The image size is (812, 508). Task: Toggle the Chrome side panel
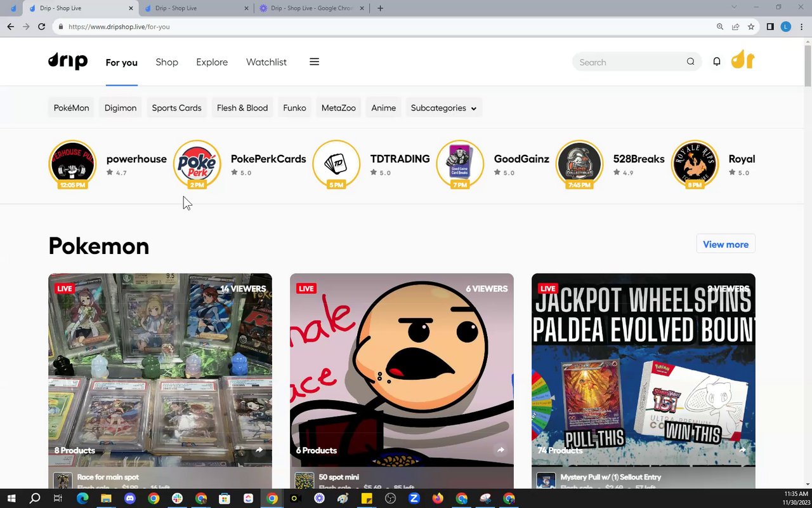pyautogui.click(x=770, y=27)
